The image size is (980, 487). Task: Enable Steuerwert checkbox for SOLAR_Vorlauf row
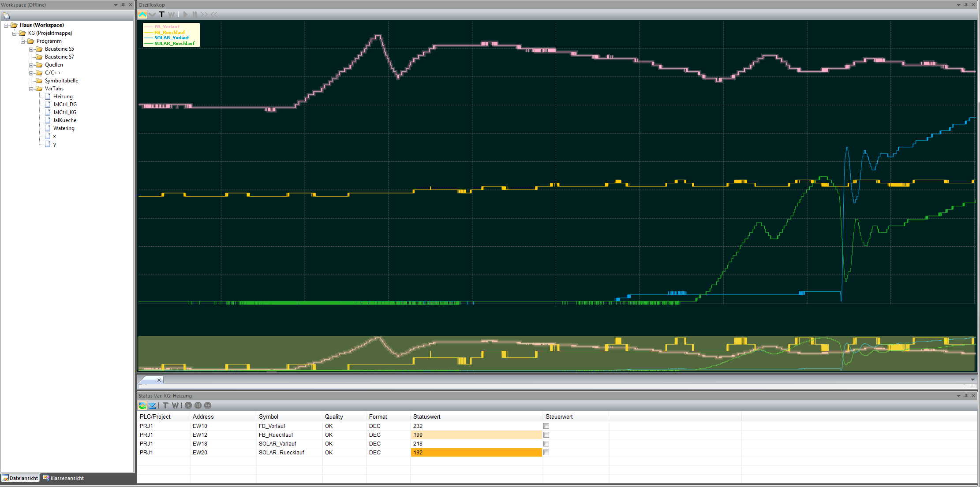(546, 444)
